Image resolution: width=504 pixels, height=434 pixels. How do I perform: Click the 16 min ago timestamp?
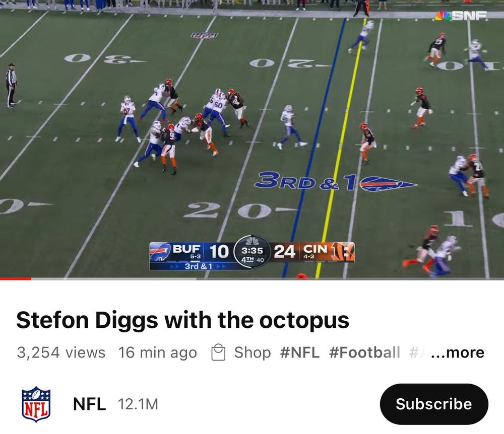(x=157, y=352)
